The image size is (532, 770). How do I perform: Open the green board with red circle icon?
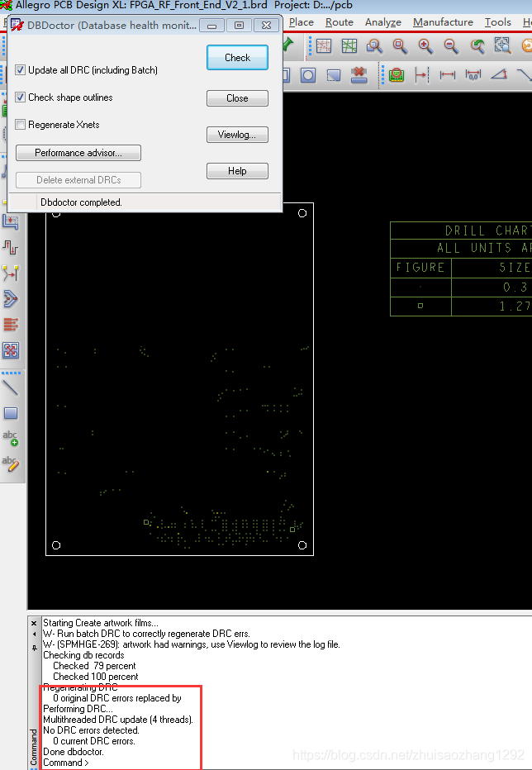397,75
